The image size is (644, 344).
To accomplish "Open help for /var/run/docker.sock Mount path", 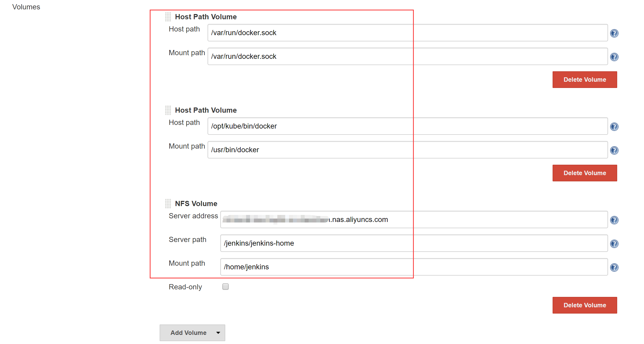I will [614, 57].
